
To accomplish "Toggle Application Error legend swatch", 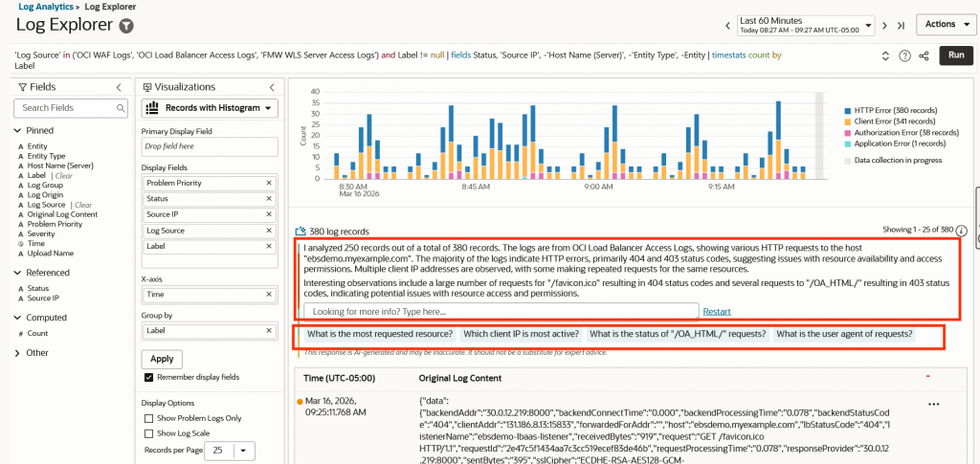I will (x=848, y=144).
